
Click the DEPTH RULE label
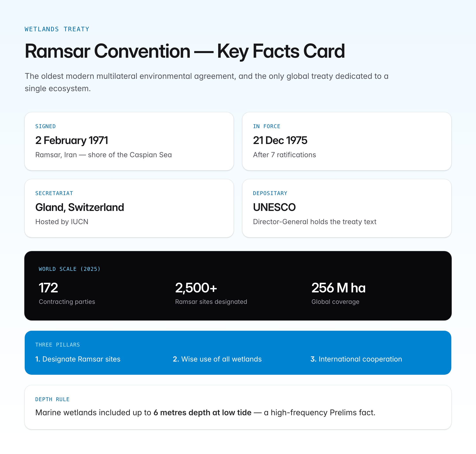point(52,399)
